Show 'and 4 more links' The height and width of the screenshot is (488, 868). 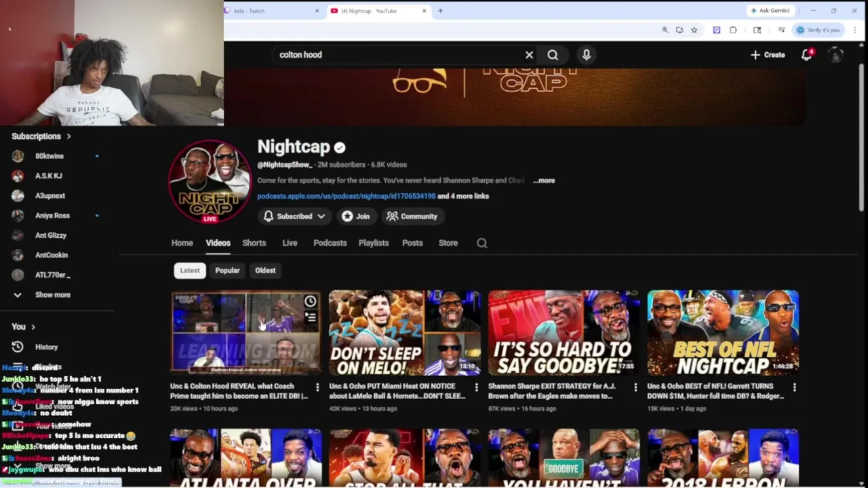pos(463,197)
